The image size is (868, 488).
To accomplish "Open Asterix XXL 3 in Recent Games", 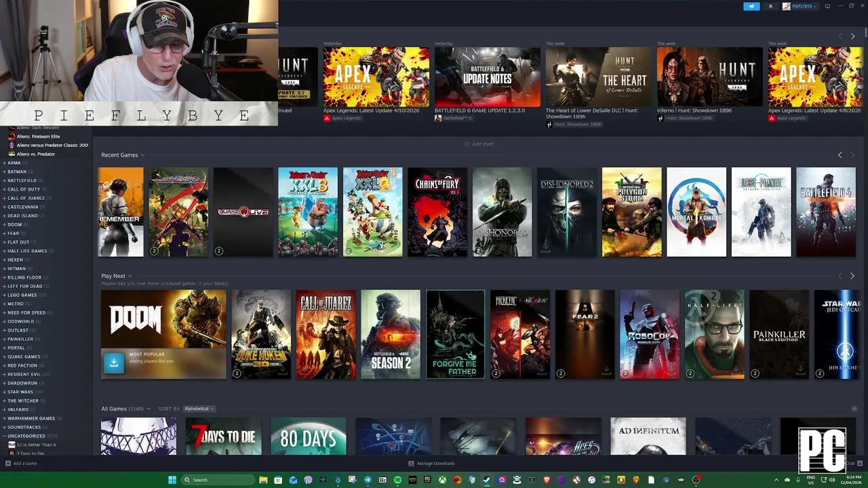I will 308,212.
